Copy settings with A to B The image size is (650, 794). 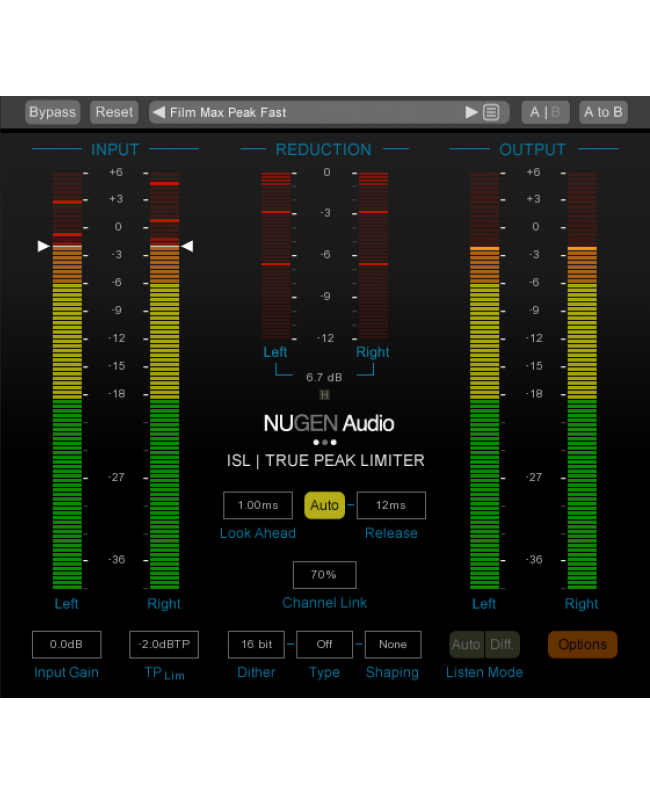click(x=603, y=112)
